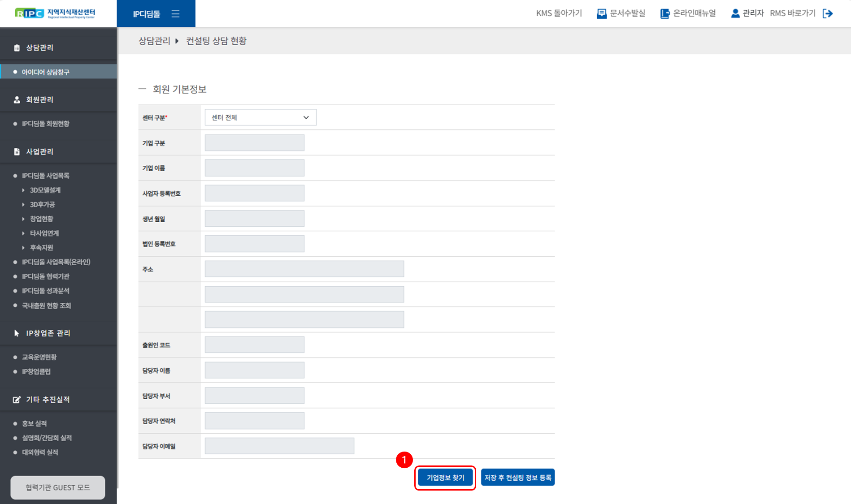Click the 기타 추진실적 edit icon
The image size is (851, 504).
(x=17, y=400)
